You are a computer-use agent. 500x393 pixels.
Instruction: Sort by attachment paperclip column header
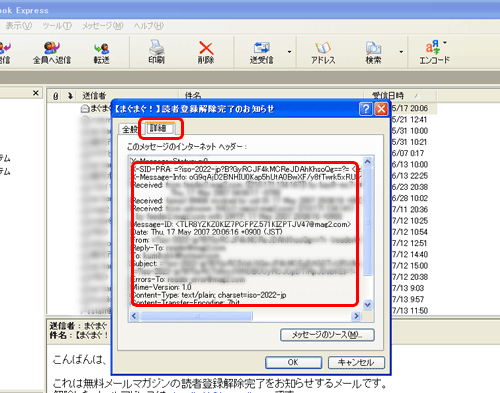56,96
